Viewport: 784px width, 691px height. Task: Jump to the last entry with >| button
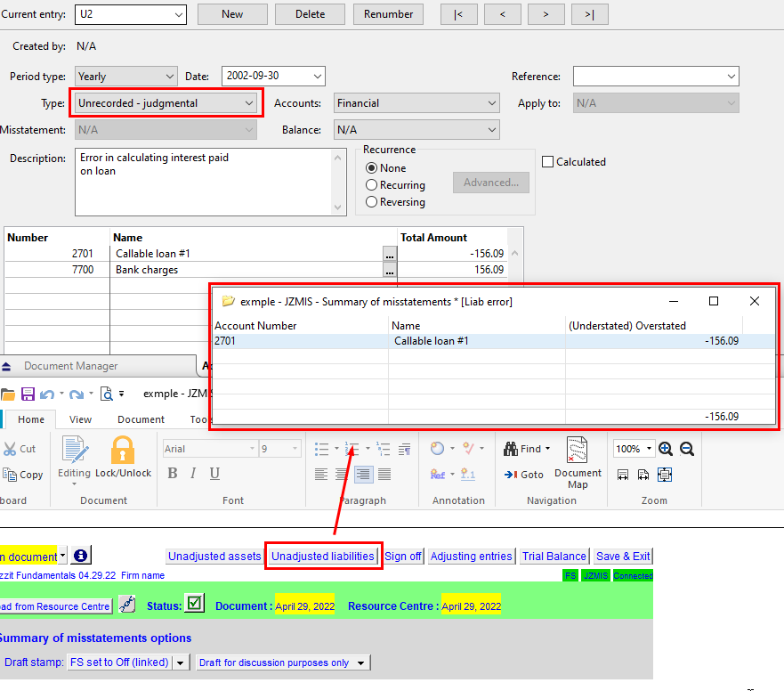point(590,14)
